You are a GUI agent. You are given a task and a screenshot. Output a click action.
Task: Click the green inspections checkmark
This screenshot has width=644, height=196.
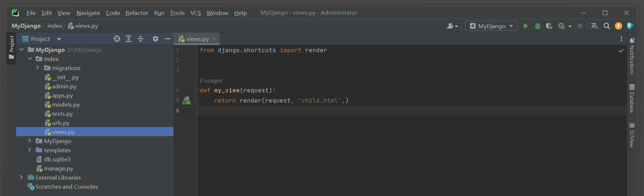click(621, 51)
